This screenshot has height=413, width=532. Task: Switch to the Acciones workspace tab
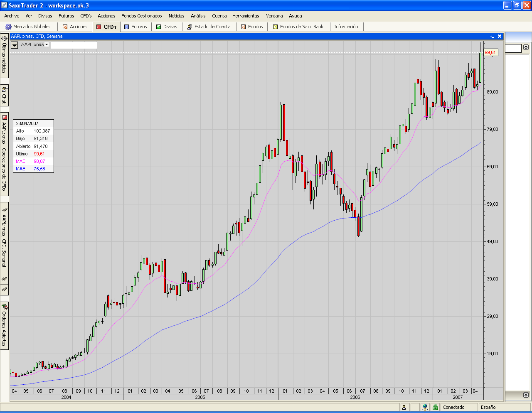pos(75,27)
